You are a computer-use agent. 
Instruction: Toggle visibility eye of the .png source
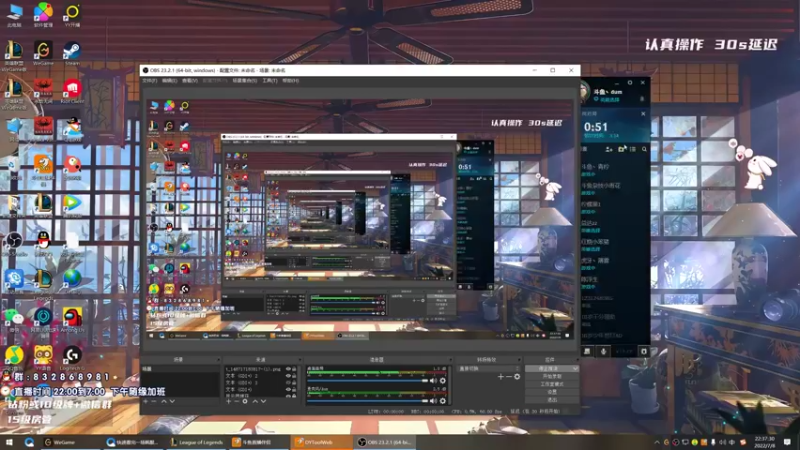tap(288, 368)
